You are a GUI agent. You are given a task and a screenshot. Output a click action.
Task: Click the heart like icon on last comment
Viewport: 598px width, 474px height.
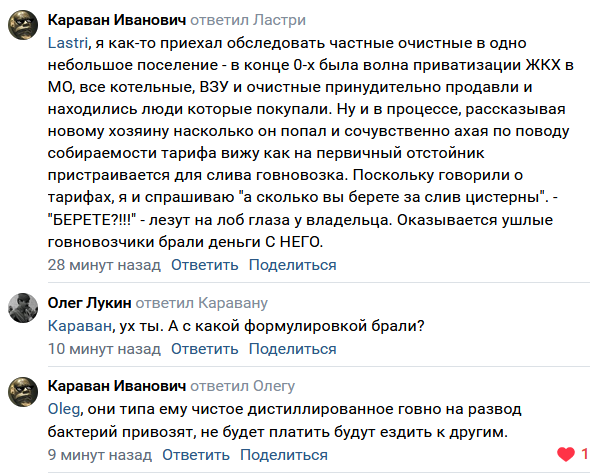(566, 454)
